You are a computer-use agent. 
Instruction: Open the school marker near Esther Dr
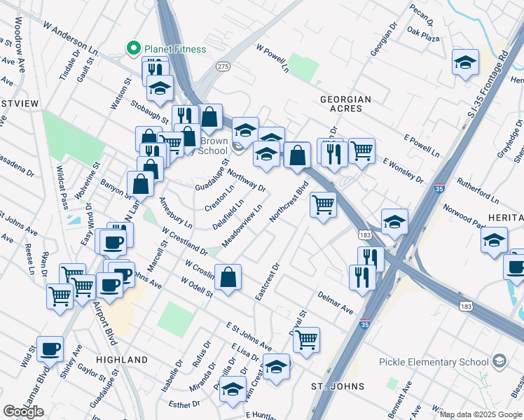pyautogui.click(x=233, y=389)
